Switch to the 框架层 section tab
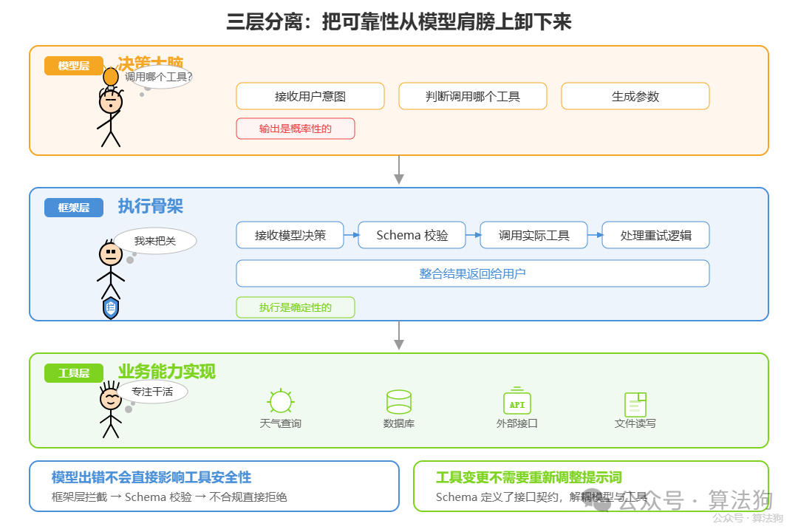 [73, 207]
